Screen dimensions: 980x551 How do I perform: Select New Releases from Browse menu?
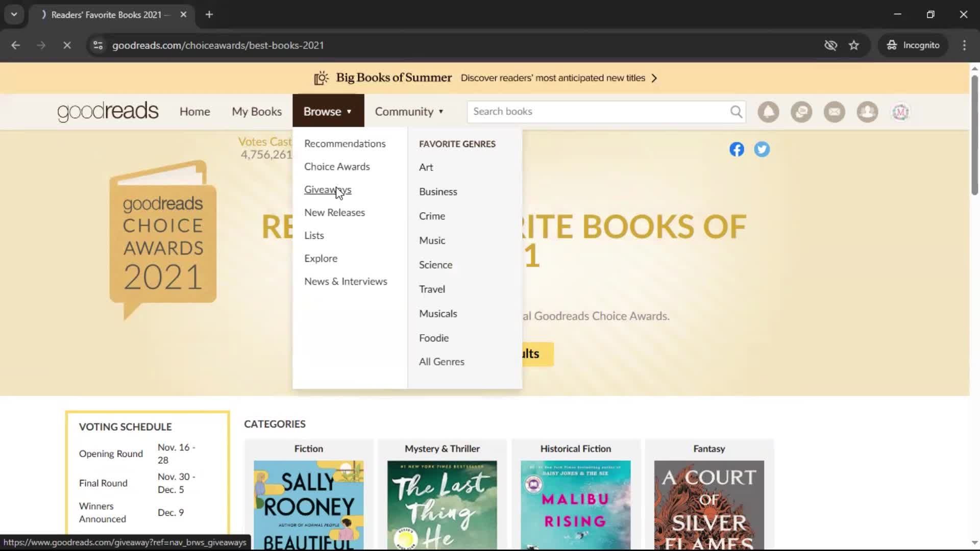click(335, 213)
